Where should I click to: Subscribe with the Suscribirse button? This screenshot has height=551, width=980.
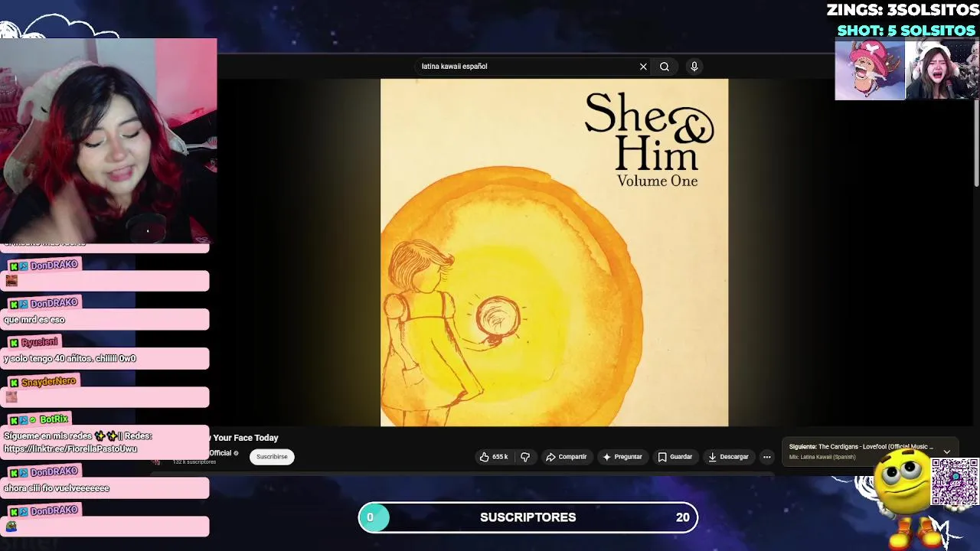[272, 457]
